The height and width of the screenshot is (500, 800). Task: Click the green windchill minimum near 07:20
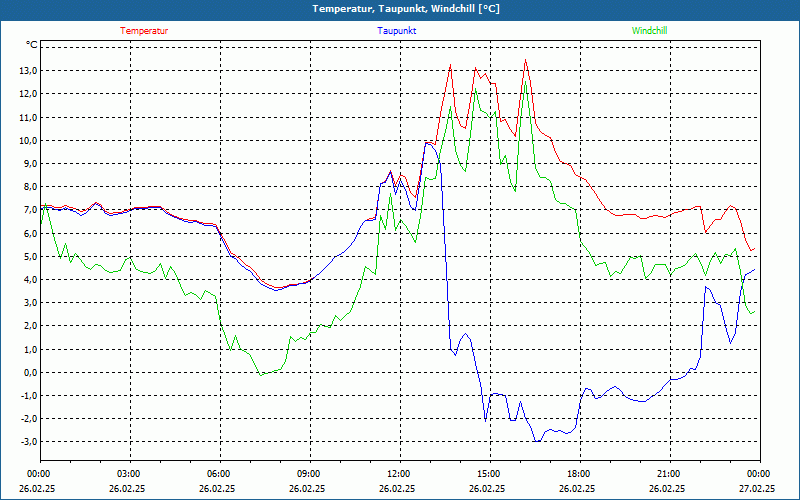[261, 375]
